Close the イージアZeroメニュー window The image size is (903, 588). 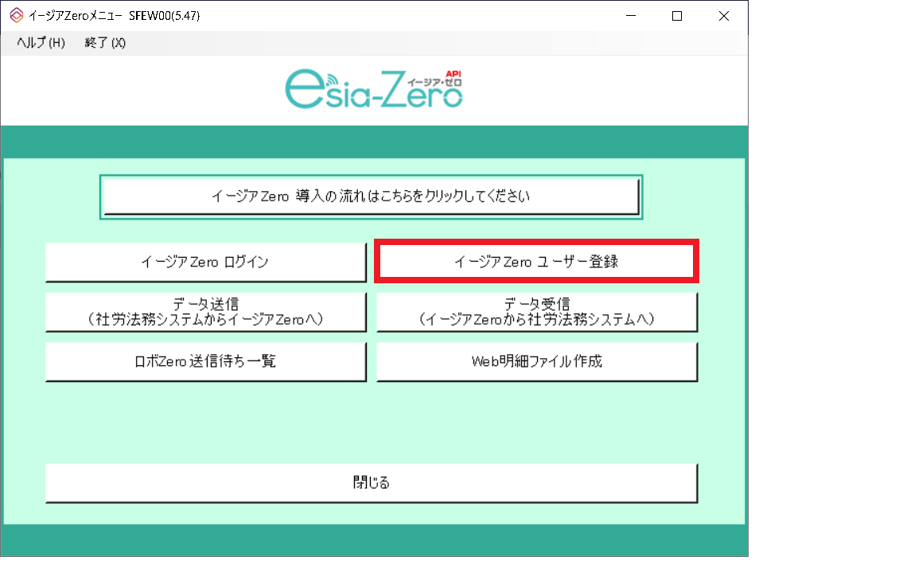coord(724,16)
